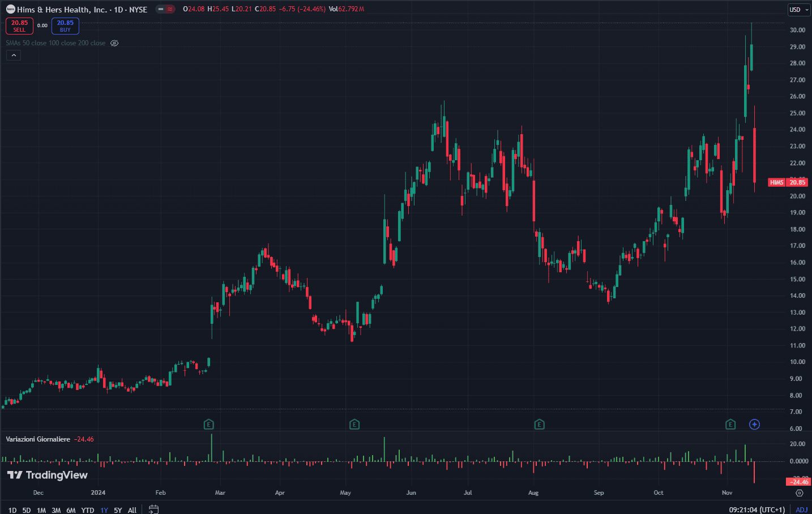The height and width of the screenshot is (514, 812).
Task: Click the Vol 62.792M volume readout
Action: pyautogui.click(x=347, y=9)
